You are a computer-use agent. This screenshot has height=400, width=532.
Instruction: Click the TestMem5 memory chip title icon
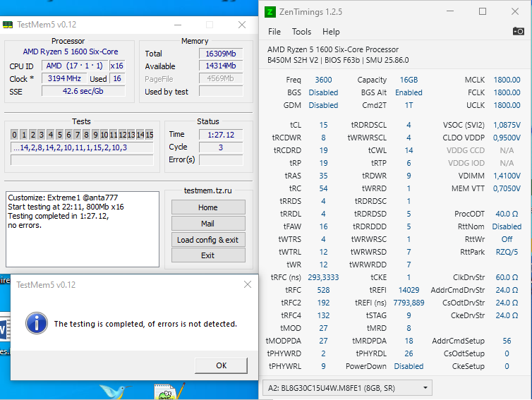click(8, 25)
